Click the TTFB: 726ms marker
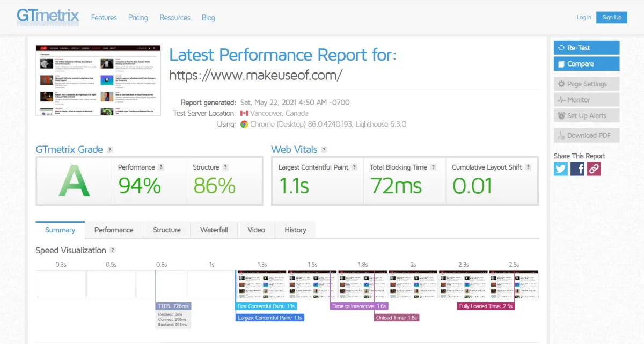This screenshot has width=644, height=344. [173, 306]
